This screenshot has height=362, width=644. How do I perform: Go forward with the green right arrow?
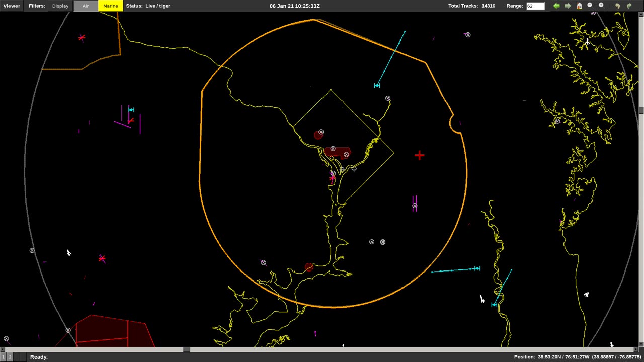coord(568,6)
